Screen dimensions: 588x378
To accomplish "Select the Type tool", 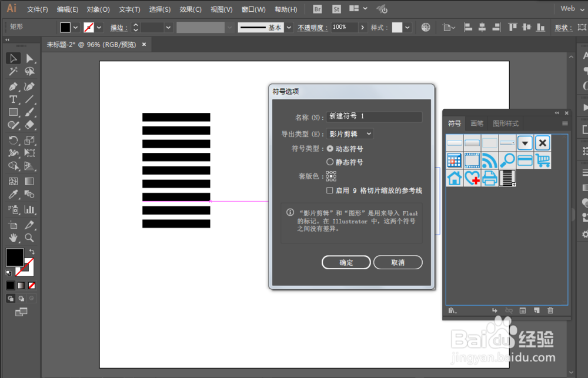I will [13, 99].
